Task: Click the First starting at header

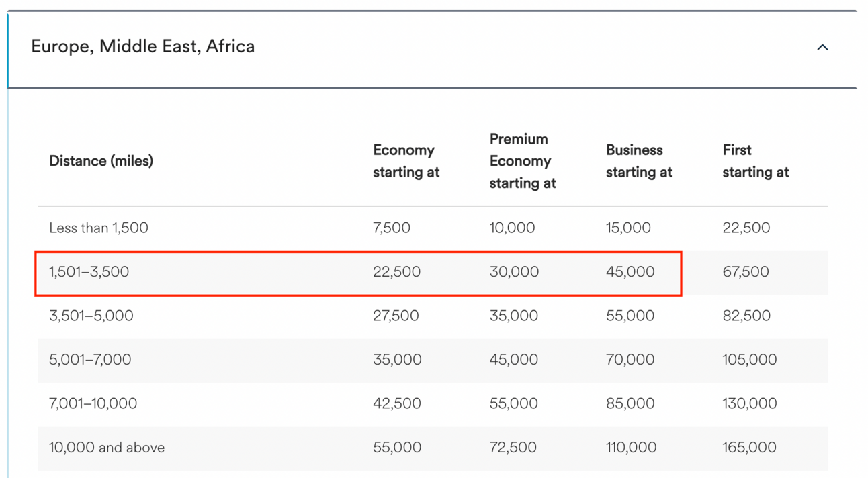Action: coord(756,161)
